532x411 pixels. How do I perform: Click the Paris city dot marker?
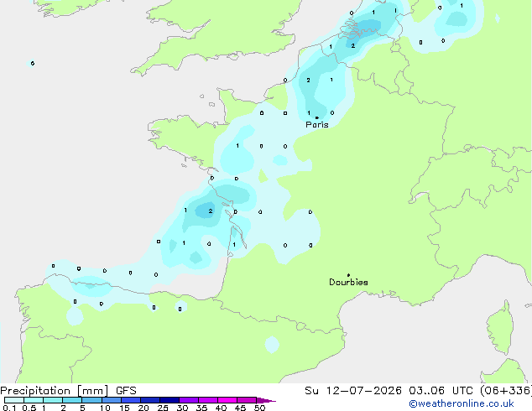pos(317,117)
